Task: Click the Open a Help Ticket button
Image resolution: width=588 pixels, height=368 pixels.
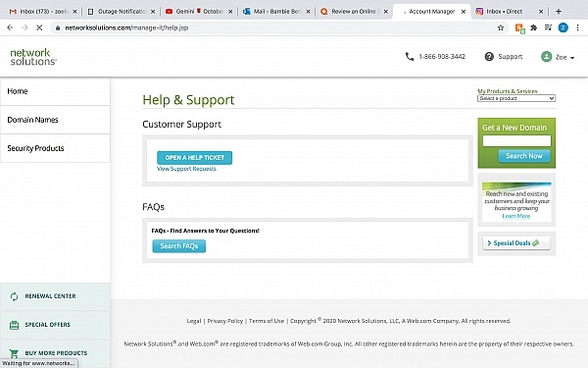Action: click(195, 158)
